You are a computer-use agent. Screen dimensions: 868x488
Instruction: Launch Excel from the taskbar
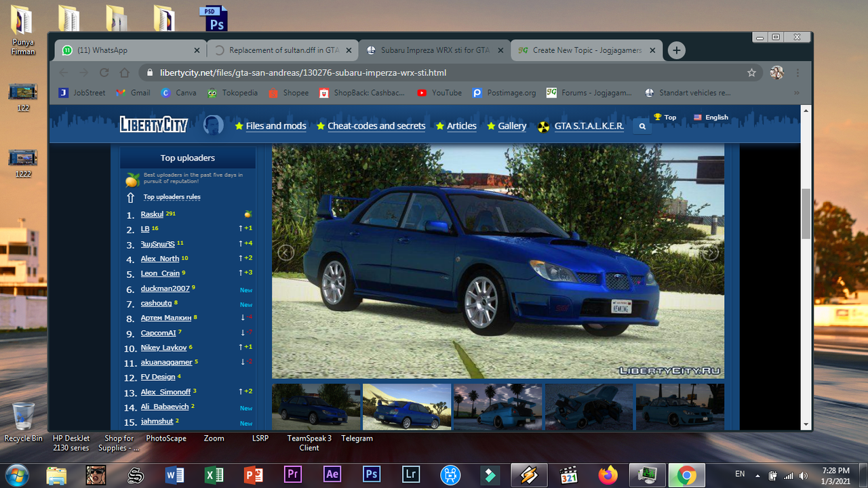pos(214,475)
